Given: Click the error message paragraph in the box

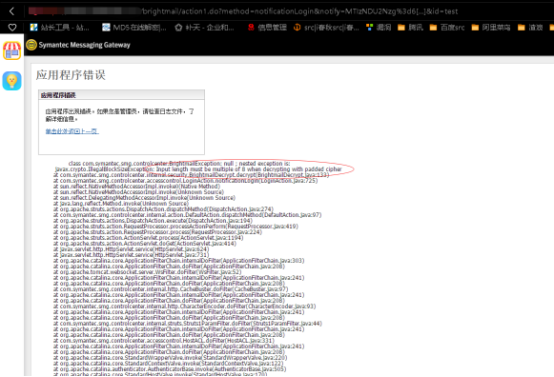Looking at the screenshot, I should 119,115.
